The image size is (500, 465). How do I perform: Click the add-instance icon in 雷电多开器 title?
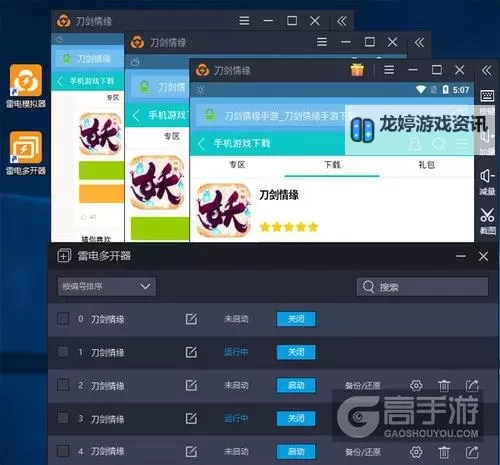[x=64, y=256]
